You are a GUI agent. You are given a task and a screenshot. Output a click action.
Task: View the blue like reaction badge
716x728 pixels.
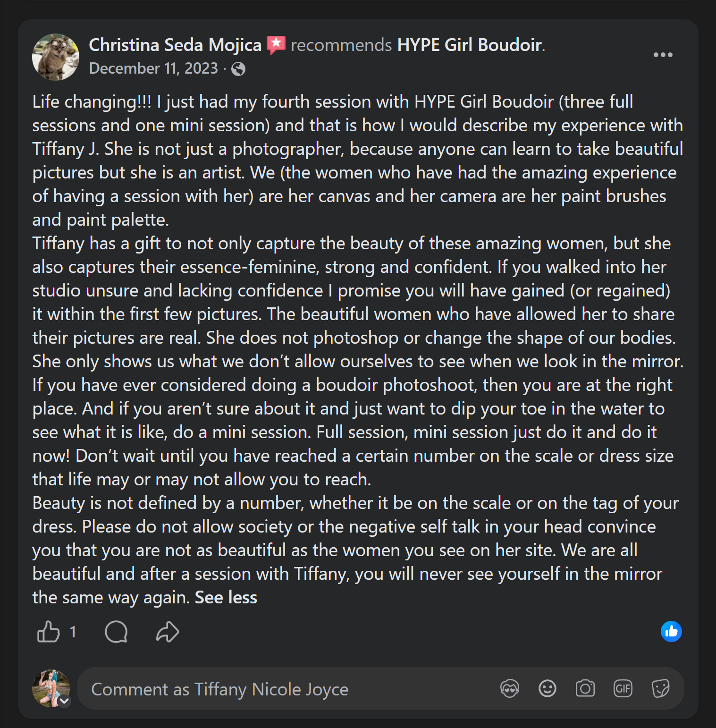coord(671,632)
